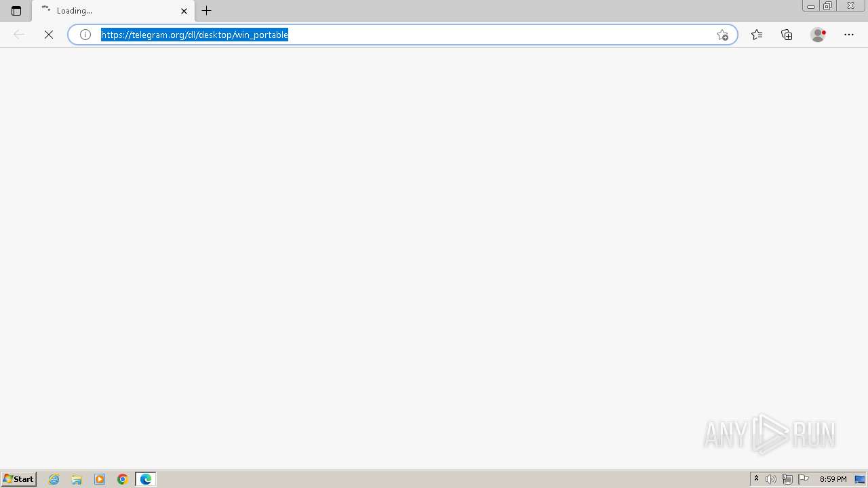
Task: Launch Internet Explorer from taskbar
Action: 54,479
